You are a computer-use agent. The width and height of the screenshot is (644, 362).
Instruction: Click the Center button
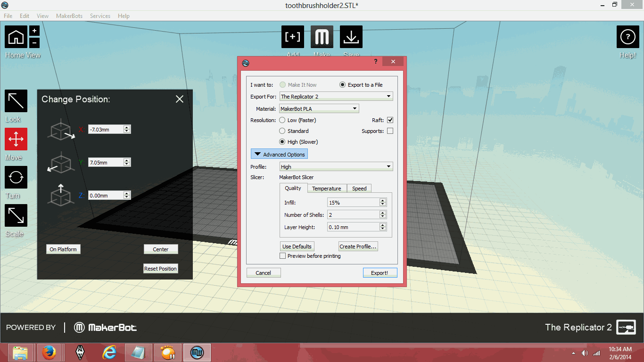click(x=161, y=249)
